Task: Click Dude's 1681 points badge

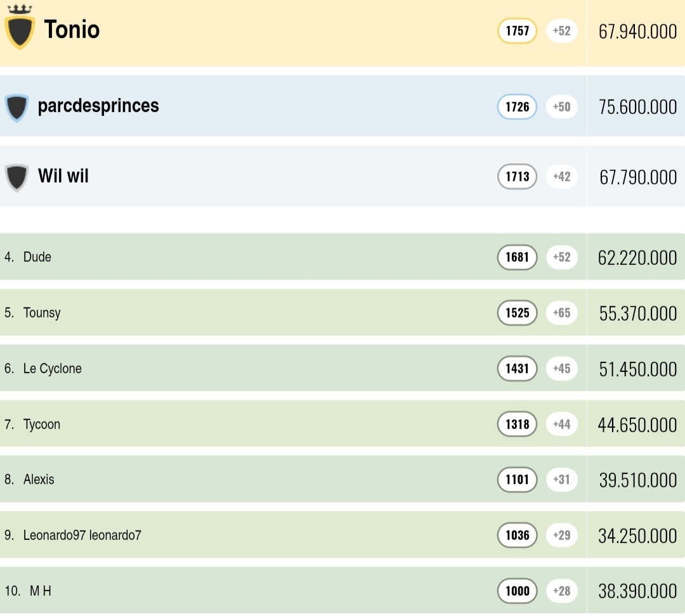Action: pos(517,257)
